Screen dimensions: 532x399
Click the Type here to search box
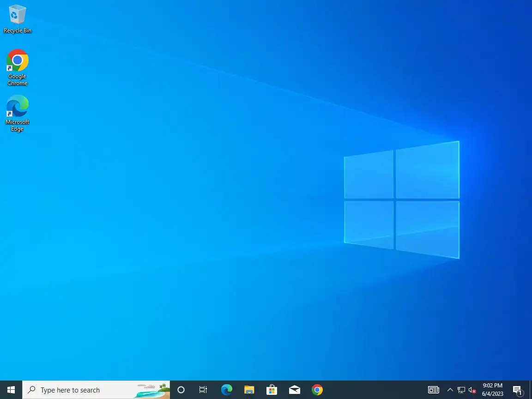click(x=96, y=390)
